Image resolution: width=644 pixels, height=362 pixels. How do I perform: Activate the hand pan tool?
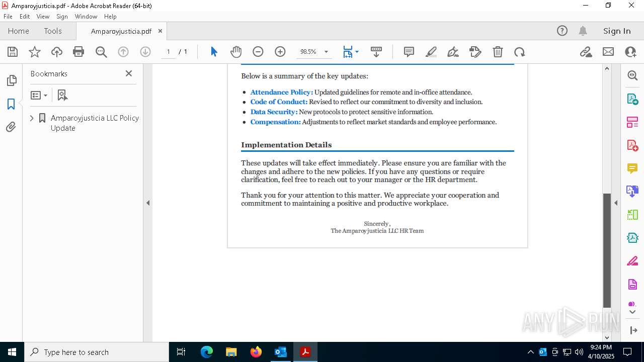[x=236, y=52]
